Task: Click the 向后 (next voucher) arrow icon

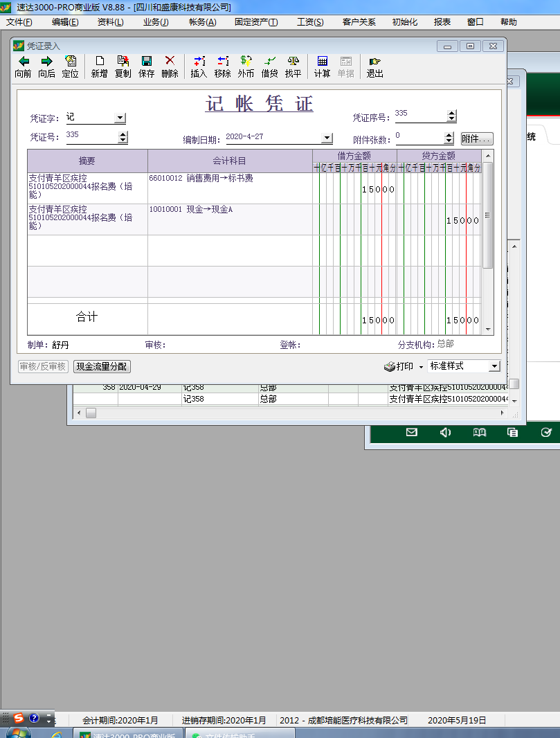Action: [x=46, y=62]
